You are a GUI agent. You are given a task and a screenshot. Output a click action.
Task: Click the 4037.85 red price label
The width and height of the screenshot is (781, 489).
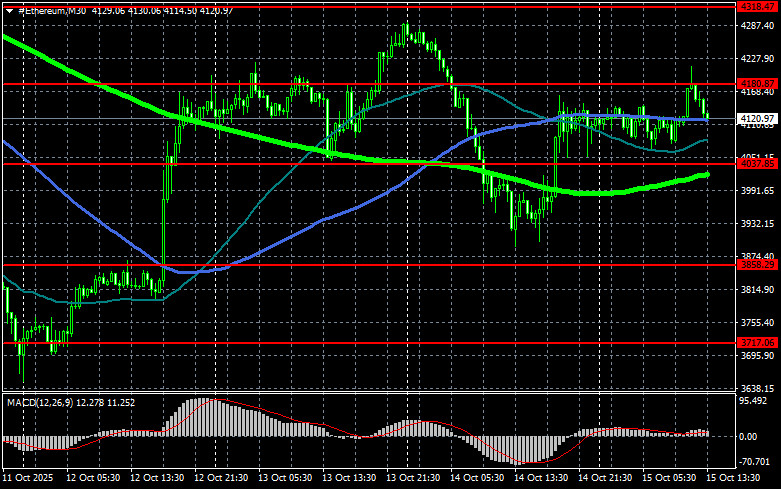click(x=756, y=163)
